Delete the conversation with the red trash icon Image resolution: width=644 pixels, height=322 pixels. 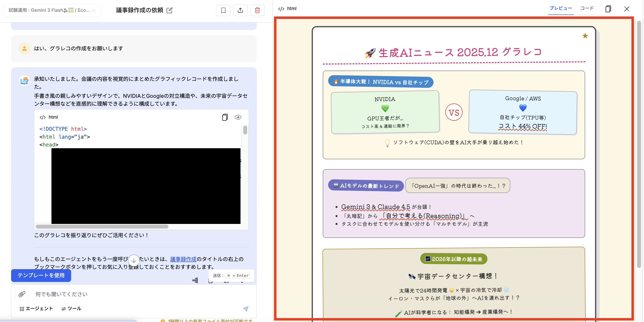[257, 10]
